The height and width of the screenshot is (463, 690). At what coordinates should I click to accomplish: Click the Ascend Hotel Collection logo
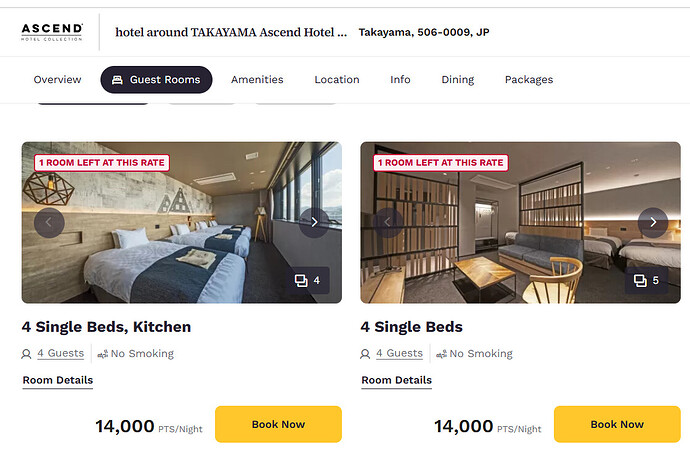pyautogui.click(x=52, y=32)
